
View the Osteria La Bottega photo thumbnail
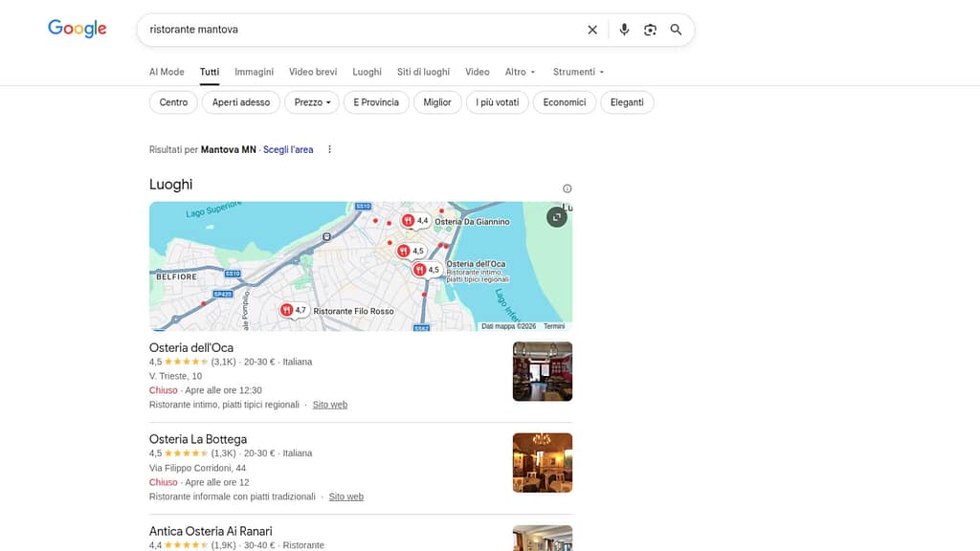(543, 463)
